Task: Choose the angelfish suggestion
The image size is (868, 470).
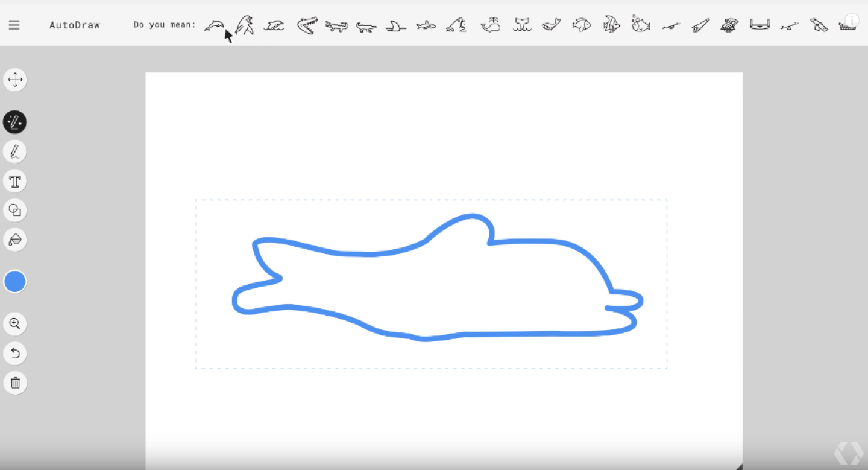Action: [x=611, y=25]
